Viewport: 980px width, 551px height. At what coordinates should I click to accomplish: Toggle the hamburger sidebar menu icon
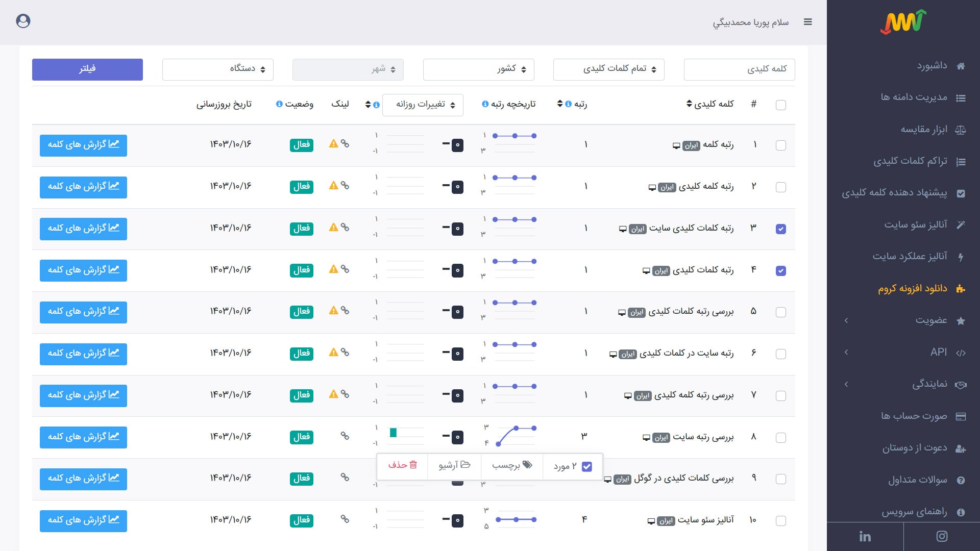pyautogui.click(x=807, y=22)
